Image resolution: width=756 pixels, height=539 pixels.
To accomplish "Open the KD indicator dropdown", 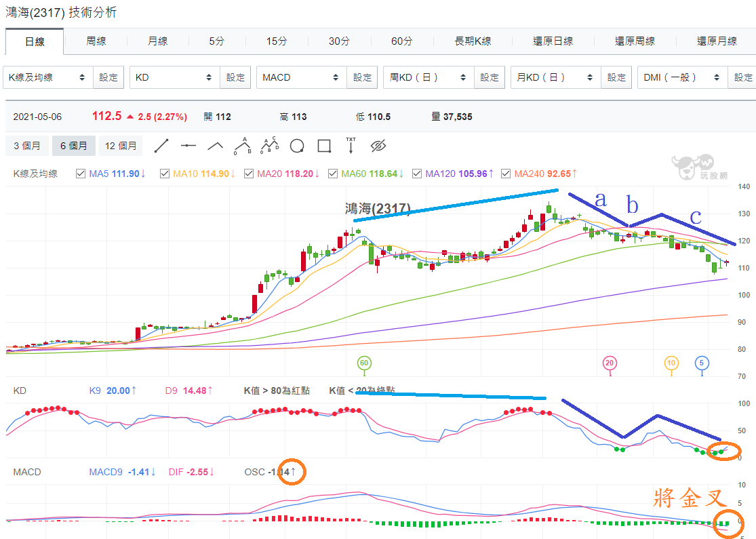I will [174, 77].
